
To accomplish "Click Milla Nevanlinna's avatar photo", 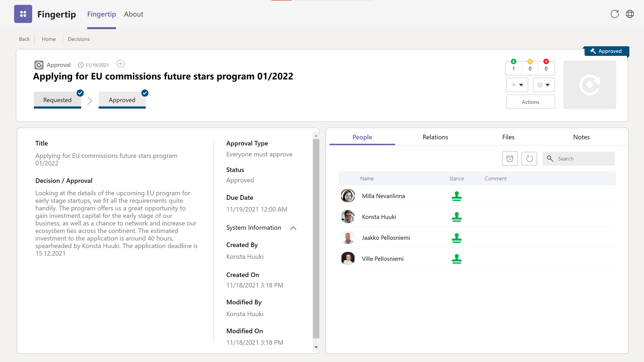I will click(x=348, y=196).
